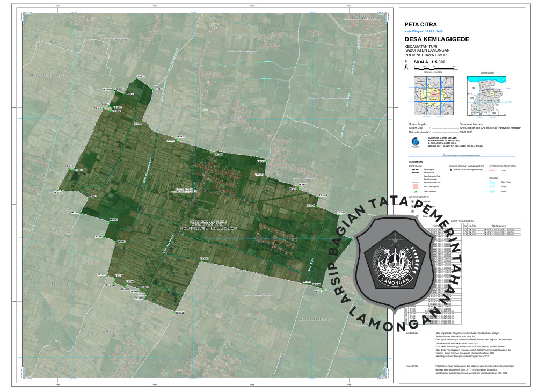
Task: Click the pink Area Tidak Sepakat swatch
Action: coord(416,186)
